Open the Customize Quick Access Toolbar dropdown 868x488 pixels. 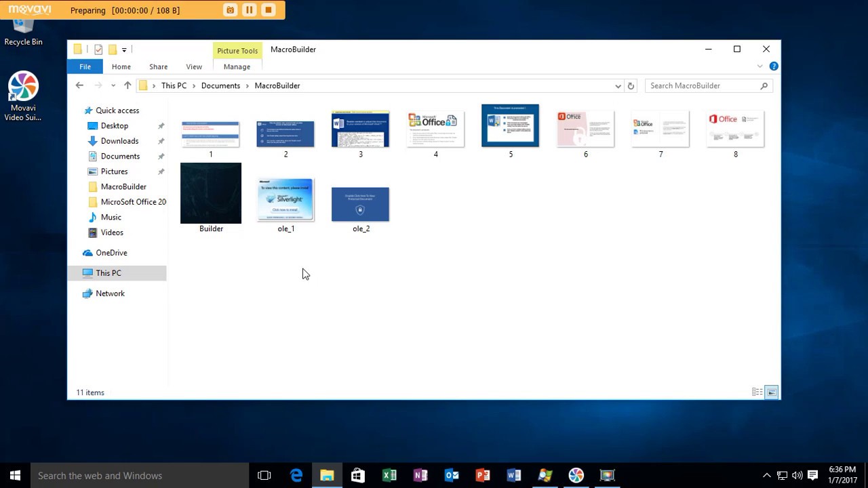(x=124, y=49)
